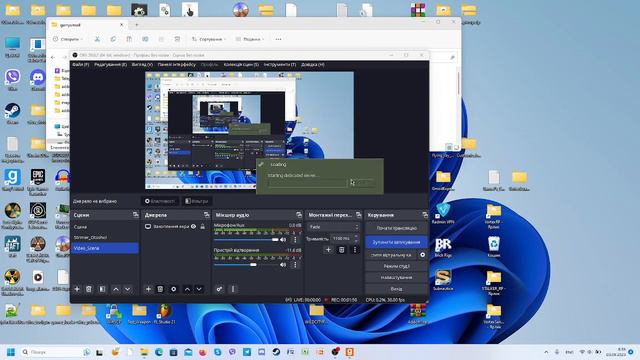Image resolution: width=640 pixels, height=360 pixels.
Task: Open scene filters in the Scenes toolbar
Action: click(102, 289)
